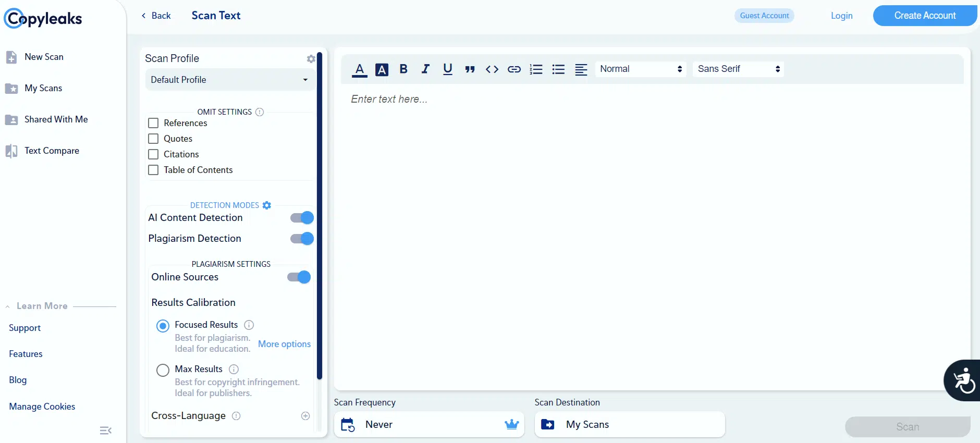Toggle AI Content Detection switch
This screenshot has width=980, height=443.
tap(302, 218)
